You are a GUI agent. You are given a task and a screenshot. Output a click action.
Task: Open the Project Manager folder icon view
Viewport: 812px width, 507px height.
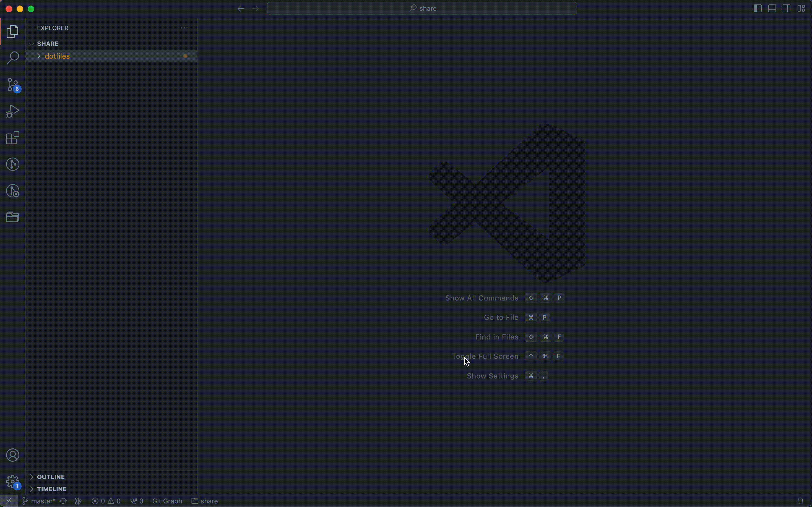[13, 217]
